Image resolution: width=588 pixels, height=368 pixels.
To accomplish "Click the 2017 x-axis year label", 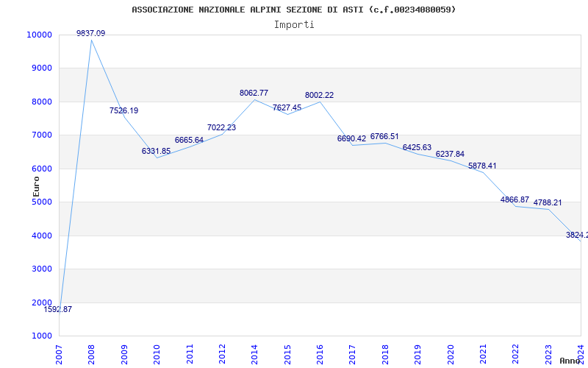I will pyautogui.click(x=353, y=354).
